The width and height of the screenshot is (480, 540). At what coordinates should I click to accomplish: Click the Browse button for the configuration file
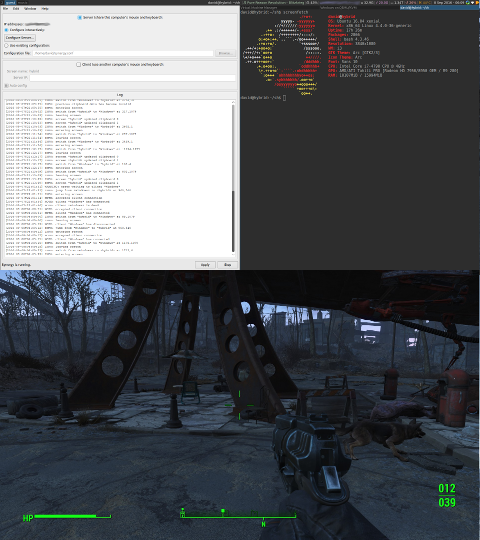click(x=225, y=53)
